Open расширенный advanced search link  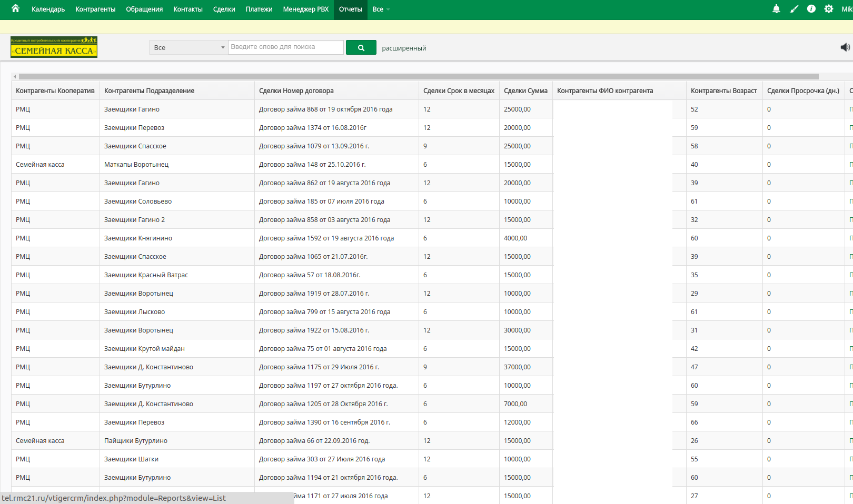pyautogui.click(x=404, y=48)
